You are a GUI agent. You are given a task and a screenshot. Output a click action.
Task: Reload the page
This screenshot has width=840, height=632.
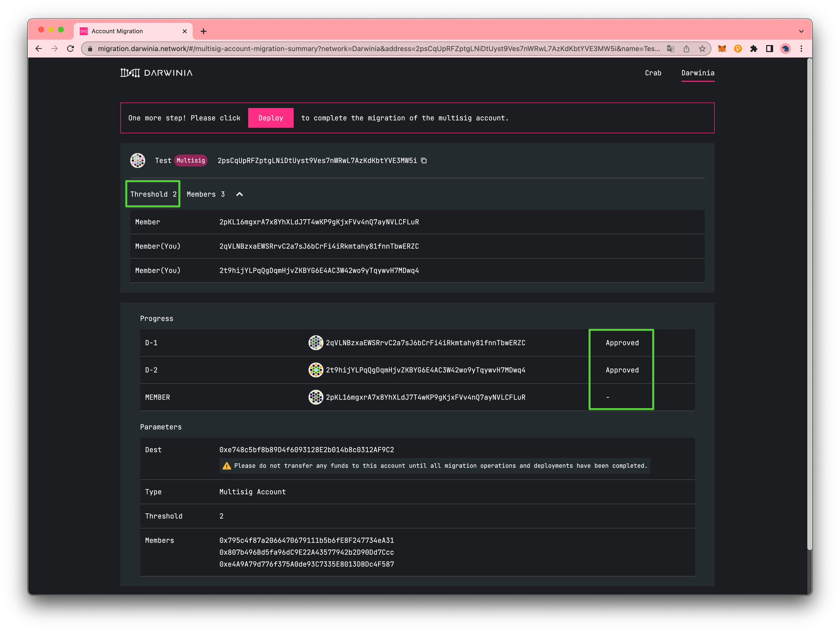coord(71,49)
